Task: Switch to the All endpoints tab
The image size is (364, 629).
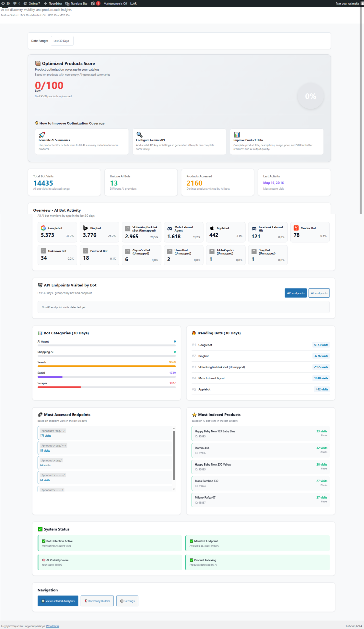Action: pos(319,293)
